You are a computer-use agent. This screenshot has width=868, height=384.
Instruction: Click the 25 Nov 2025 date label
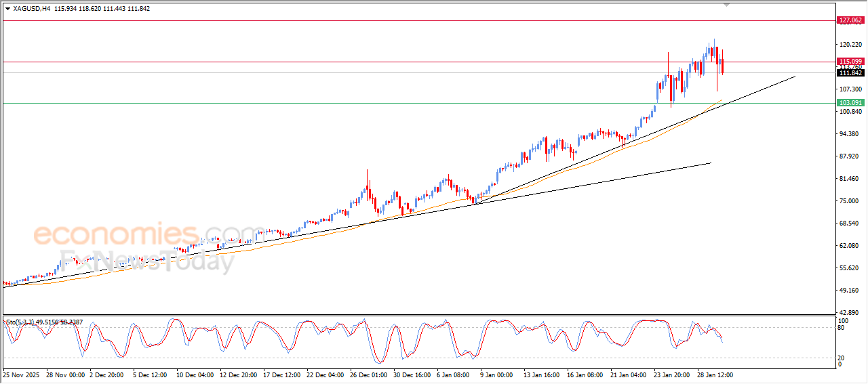22,375
